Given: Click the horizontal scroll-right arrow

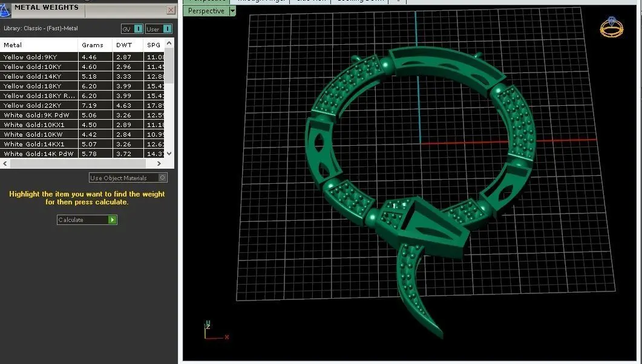Looking at the screenshot, I should (159, 164).
